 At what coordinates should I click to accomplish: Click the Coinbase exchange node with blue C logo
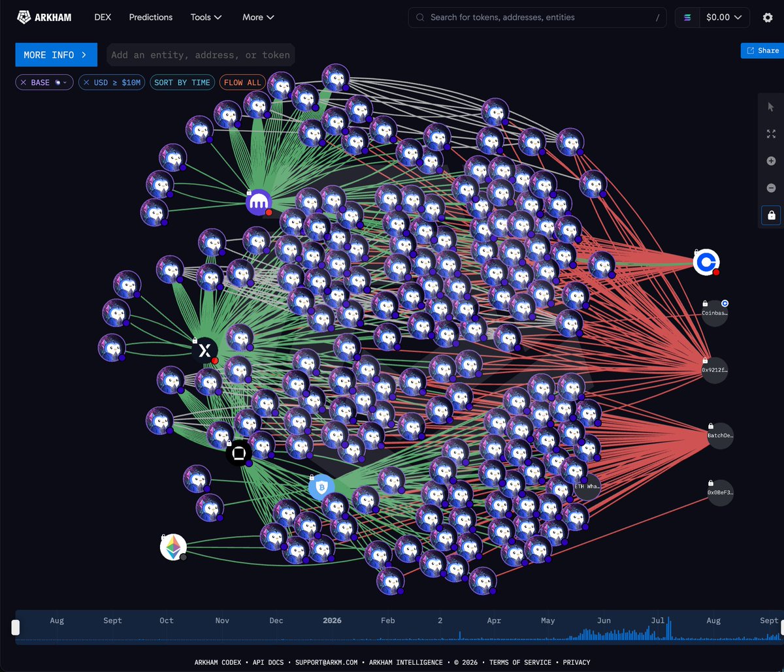click(706, 262)
